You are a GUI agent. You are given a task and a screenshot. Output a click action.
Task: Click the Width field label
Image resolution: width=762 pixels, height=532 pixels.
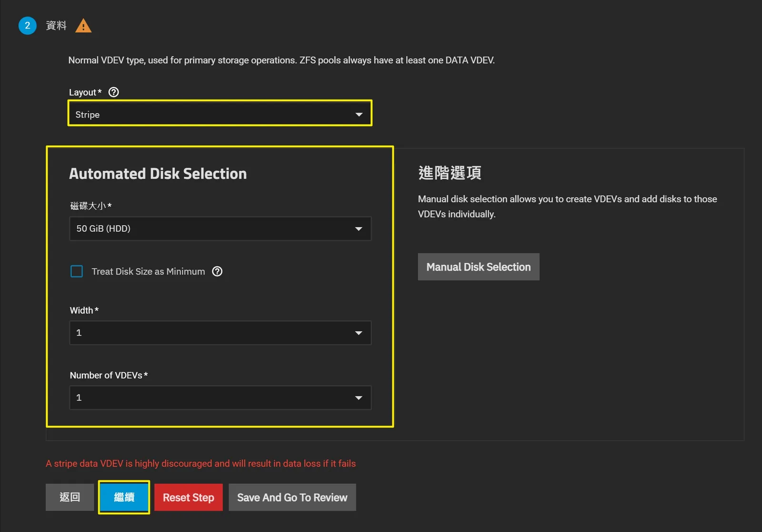[x=84, y=310]
